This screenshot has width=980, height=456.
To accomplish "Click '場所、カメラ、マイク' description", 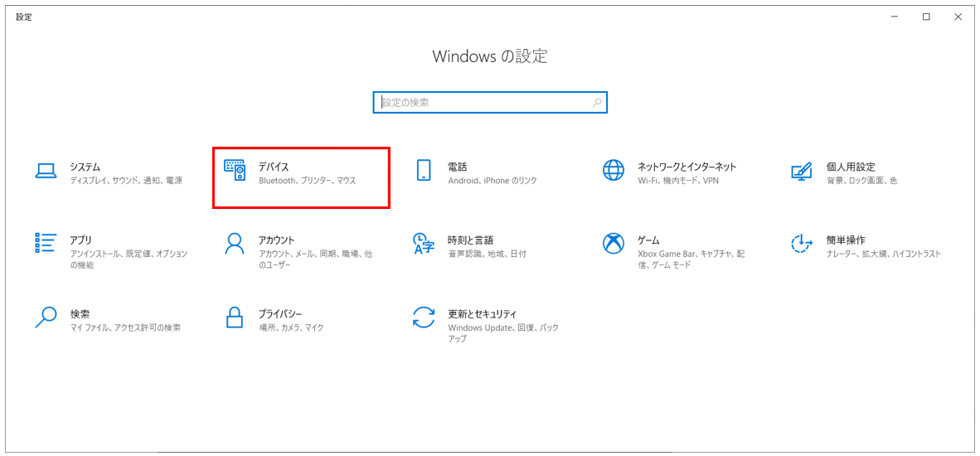I will pyautogui.click(x=291, y=327).
